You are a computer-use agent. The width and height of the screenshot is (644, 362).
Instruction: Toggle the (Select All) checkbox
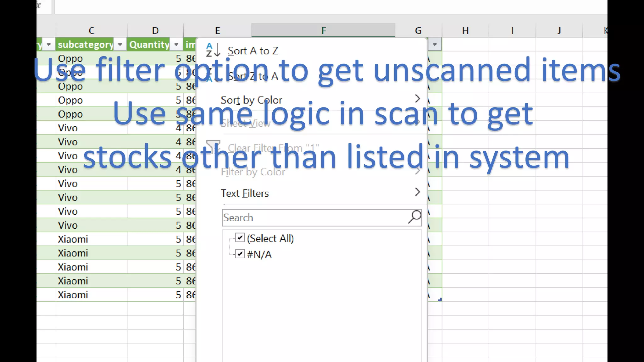tap(240, 238)
